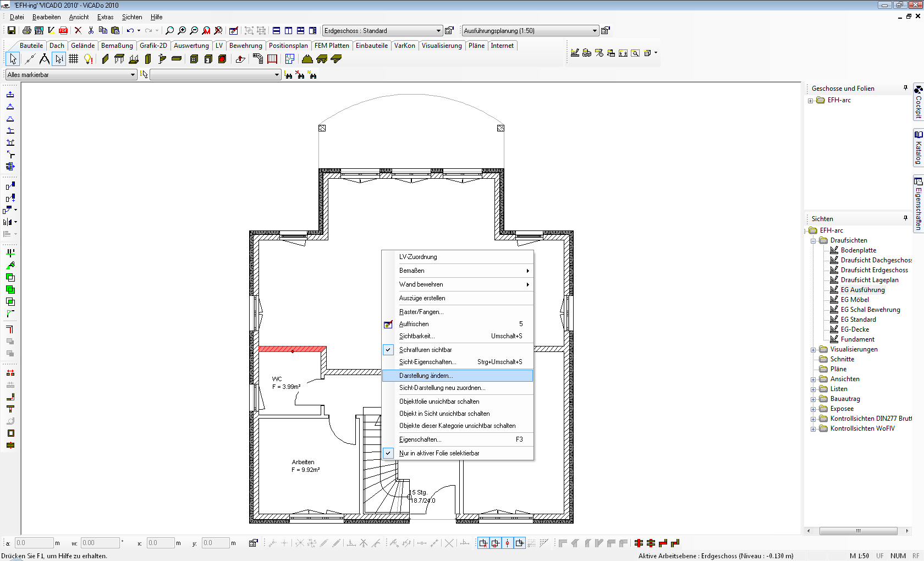Select the column tool icon
924x561 pixels.
(x=148, y=59)
